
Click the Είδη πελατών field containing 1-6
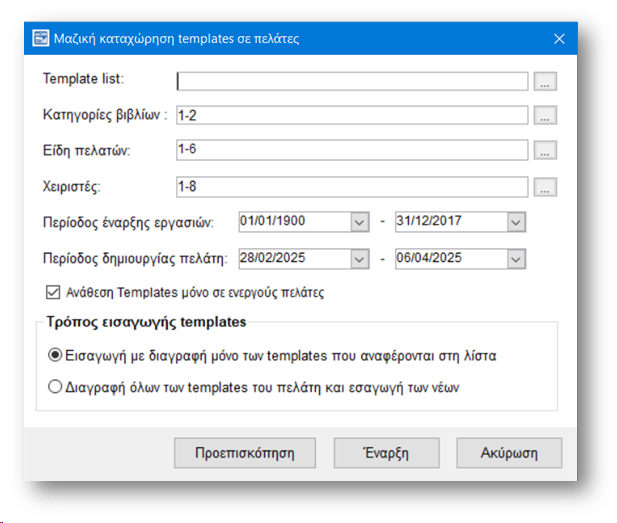point(352,151)
